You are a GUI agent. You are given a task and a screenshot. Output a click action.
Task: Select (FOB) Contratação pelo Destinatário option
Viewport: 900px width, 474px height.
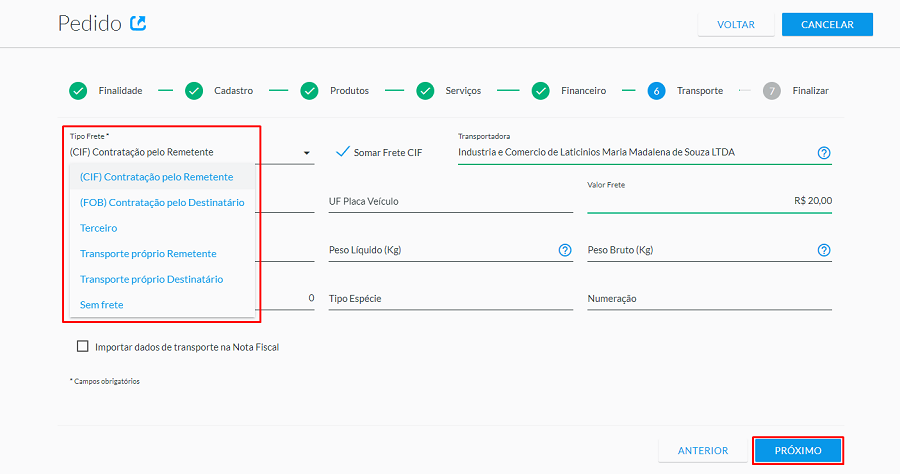pyautogui.click(x=162, y=202)
